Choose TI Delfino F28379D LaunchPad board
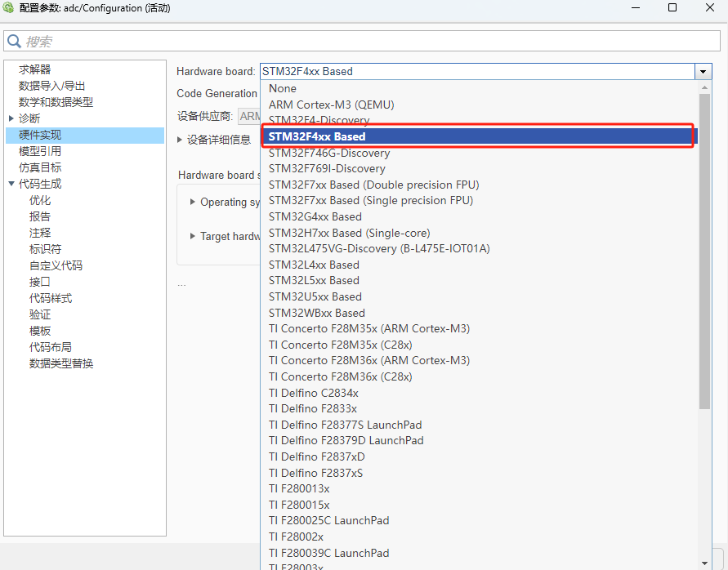 [x=346, y=440]
